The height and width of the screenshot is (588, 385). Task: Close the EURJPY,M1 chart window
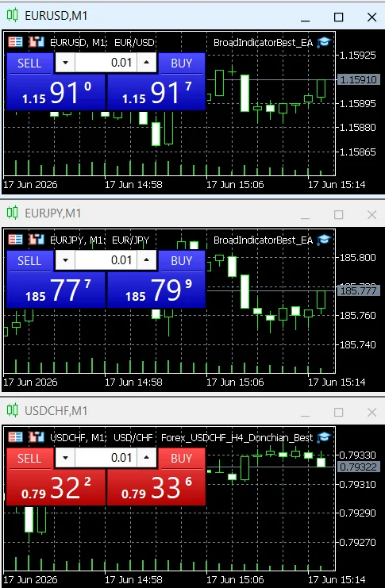372,214
